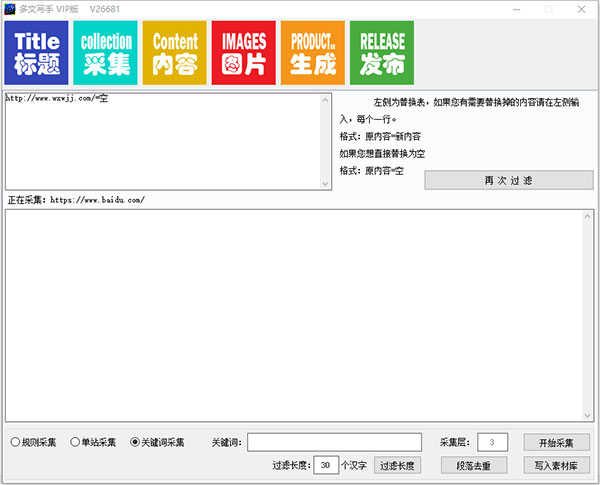This screenshot has width=600, height=485.
Task: Click the 写入素材库 button
Action: [x=556, y=465]
